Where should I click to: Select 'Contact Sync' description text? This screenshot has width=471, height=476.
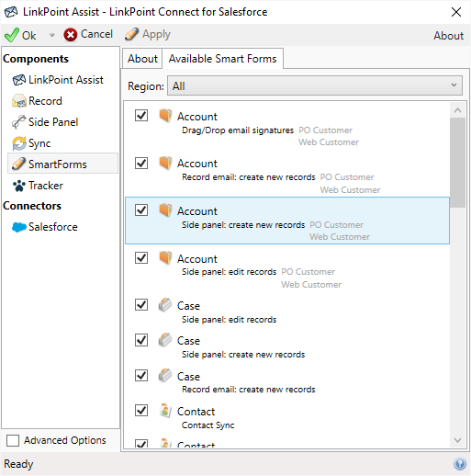(208, 425)
